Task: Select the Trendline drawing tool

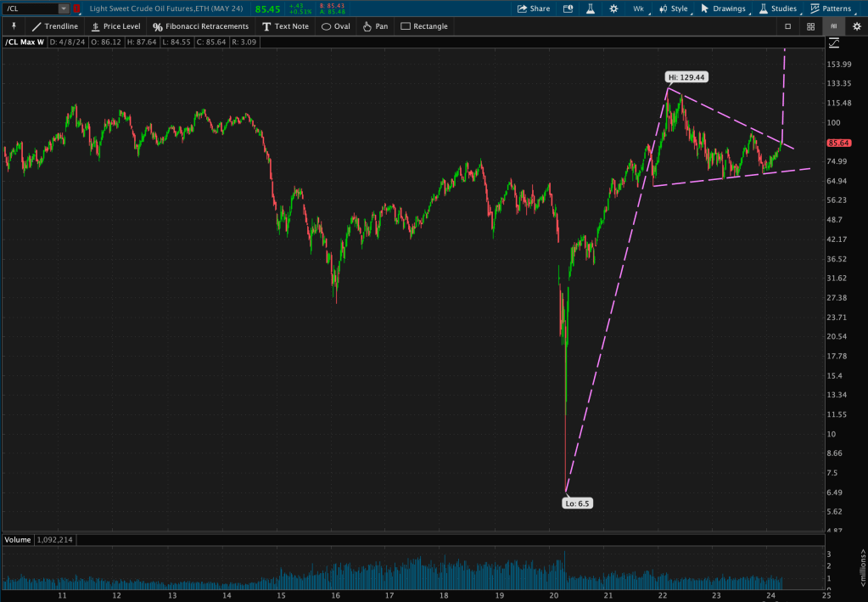Action: (x=56, y=26)
